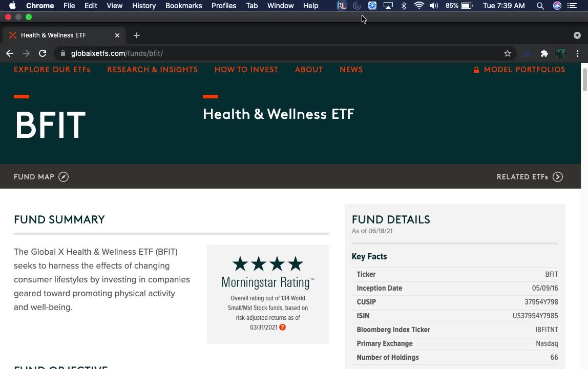Screen dimensions: 588x369
Task: Open Chrome three-dot menu
Action: [577, 53]
